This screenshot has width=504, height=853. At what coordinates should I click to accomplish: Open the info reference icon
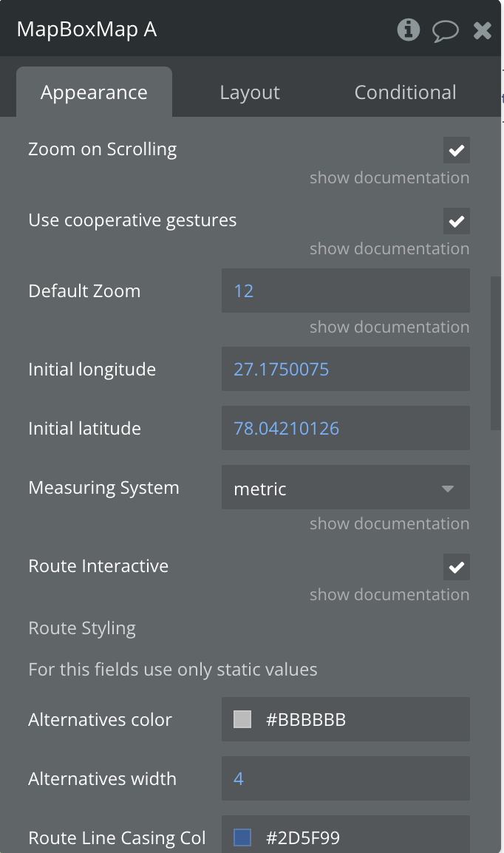(409, 30)
